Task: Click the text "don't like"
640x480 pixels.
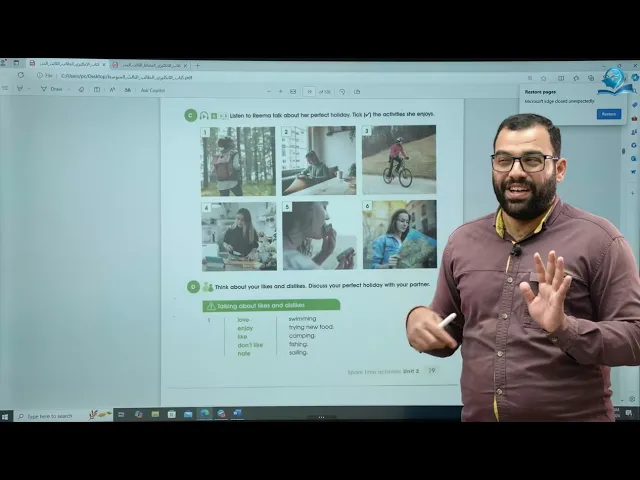Action: click(x=250, y=345)
